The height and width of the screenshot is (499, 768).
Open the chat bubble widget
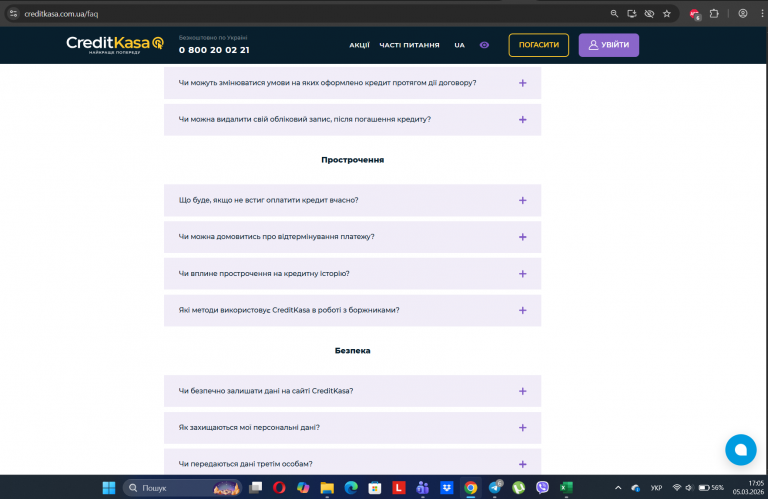click(x=741, y=450)
